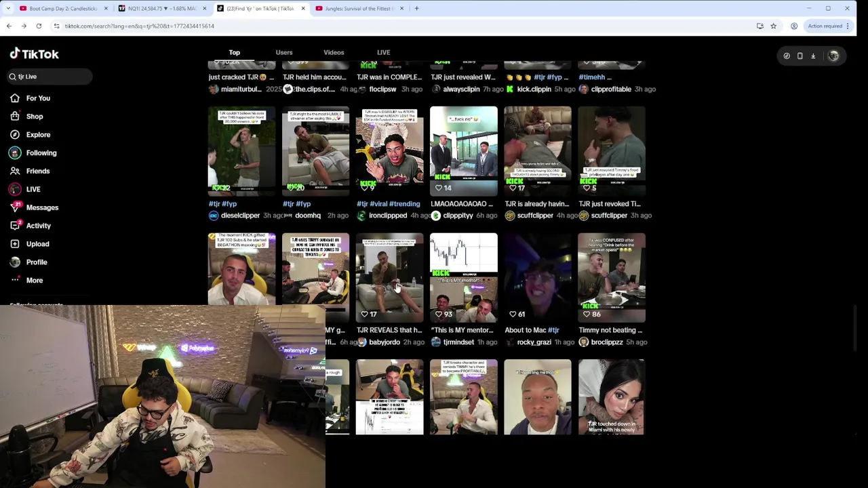Screen dimensions: 868x488
Task: Switch to Jungles Survival of the Fittest tab
Action: [359, 8]
